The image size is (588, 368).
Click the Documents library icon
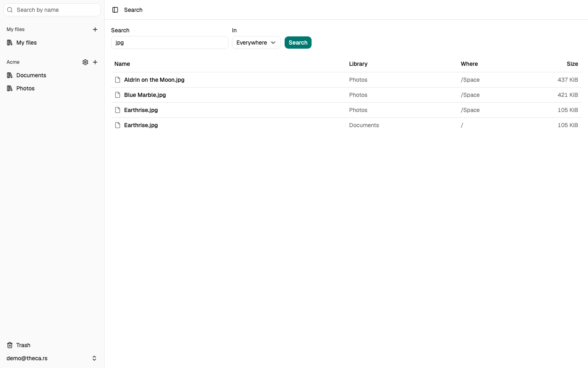tap(10, 75)
